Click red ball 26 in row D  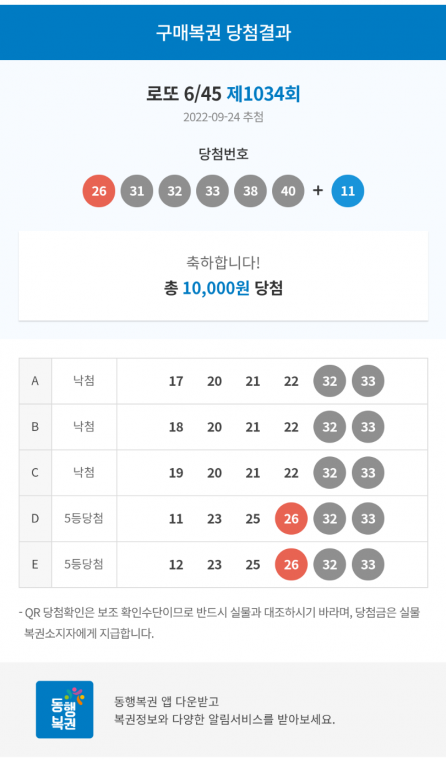[291, 518]
